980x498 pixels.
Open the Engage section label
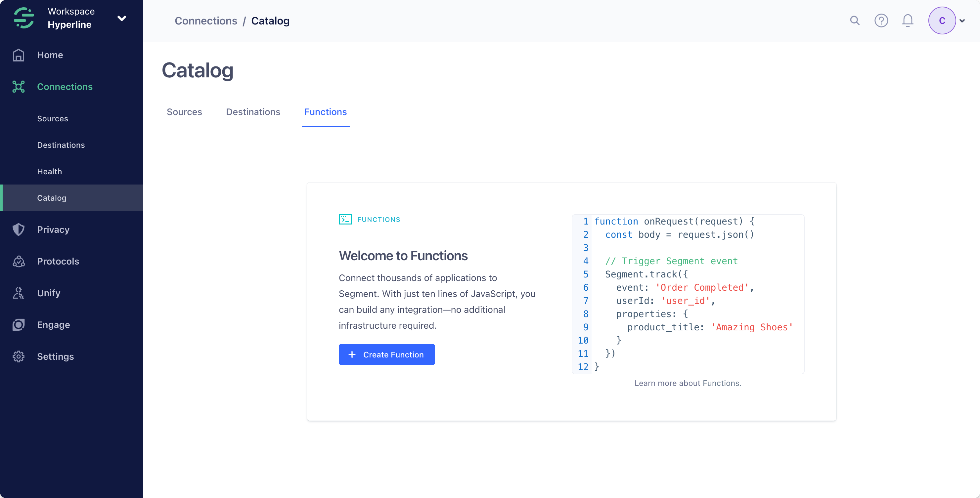pyautogui.click(x=54, y=325)
